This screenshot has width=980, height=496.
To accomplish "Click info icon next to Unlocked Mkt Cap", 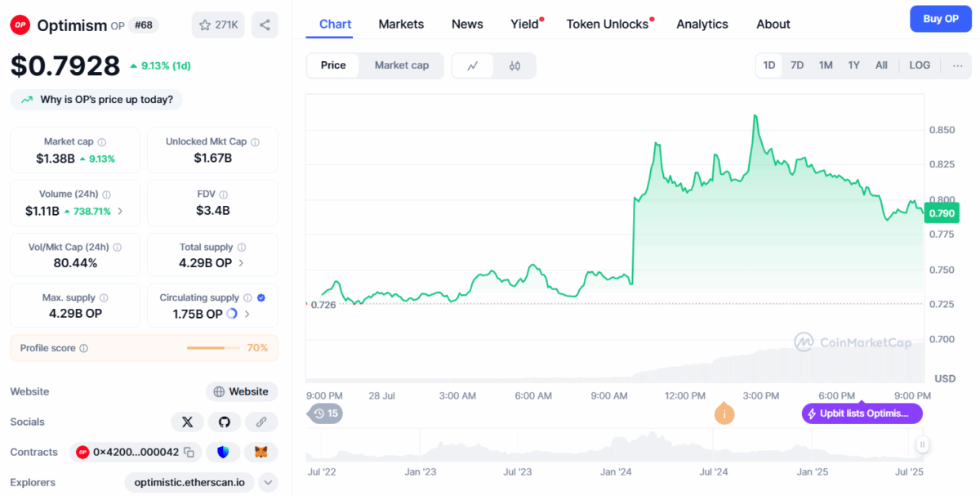I will pos(255,142).
